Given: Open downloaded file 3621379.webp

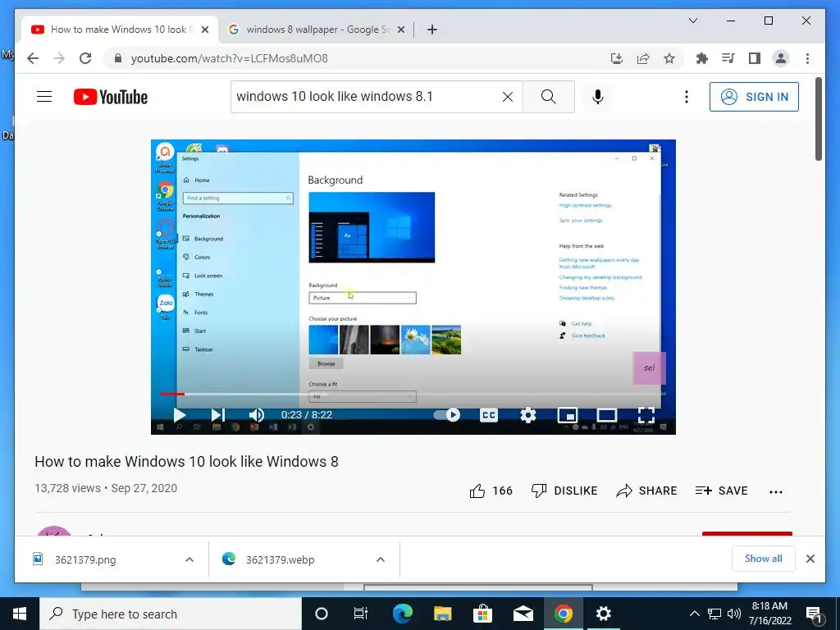Looking at the screenshot, I should pyautogui.click(x=268, y=559).
